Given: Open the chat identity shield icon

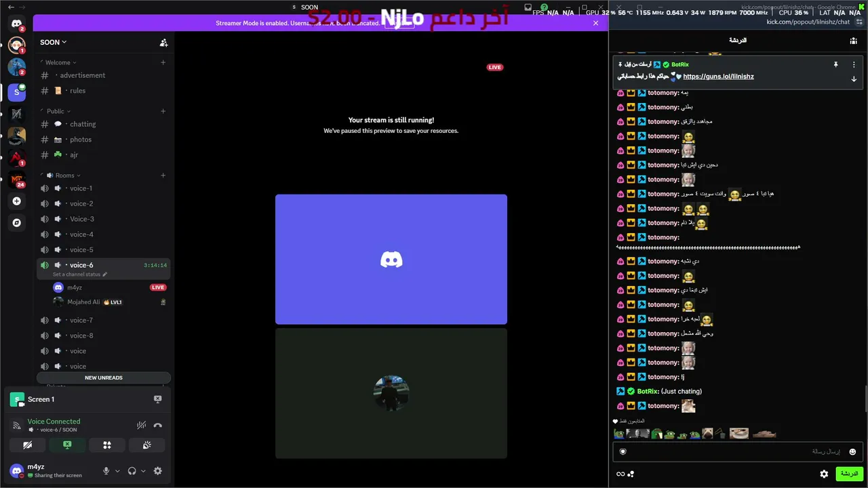Looking at the screenshot, I should [623, 451].
